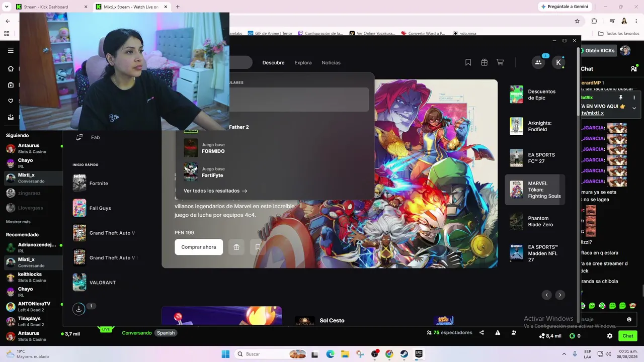Bookmark this page with the star icon
Screen dimensions: 644x362
[577, 21]
